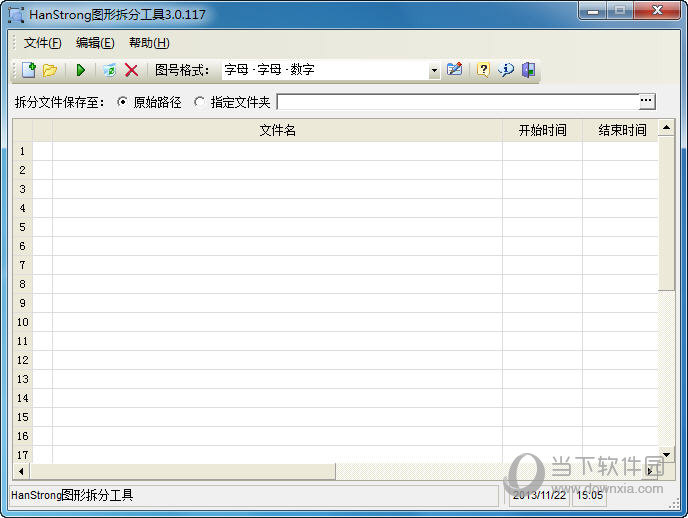The image size is (688, 518).
Task: Select row number 16 header
Action: pyautogui.click(x=23, y=436)
